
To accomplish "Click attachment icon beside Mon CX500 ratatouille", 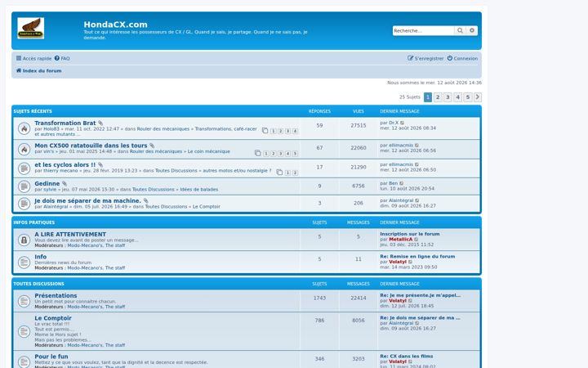I will pos(152,146).
